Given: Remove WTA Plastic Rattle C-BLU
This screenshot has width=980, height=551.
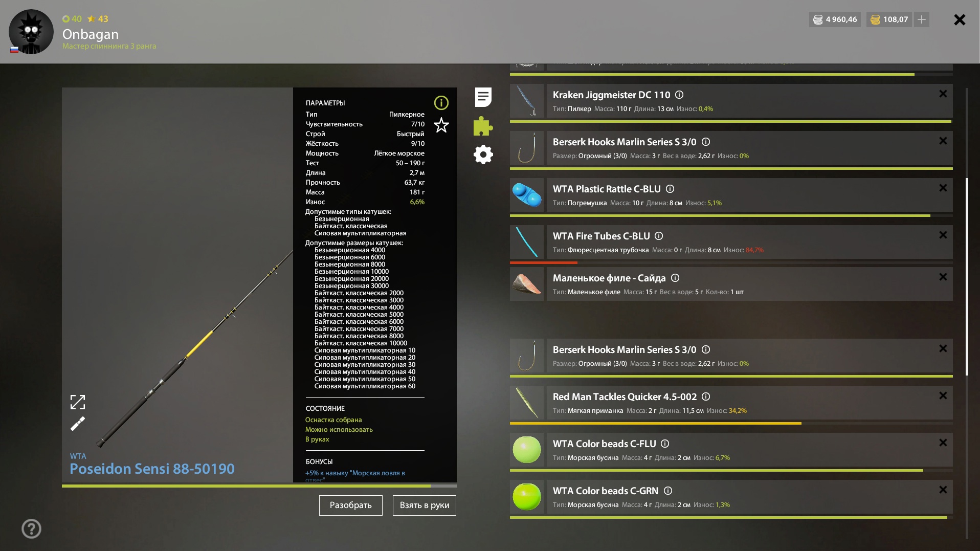Looking at the screenshot, I should [x=943, y=188].
